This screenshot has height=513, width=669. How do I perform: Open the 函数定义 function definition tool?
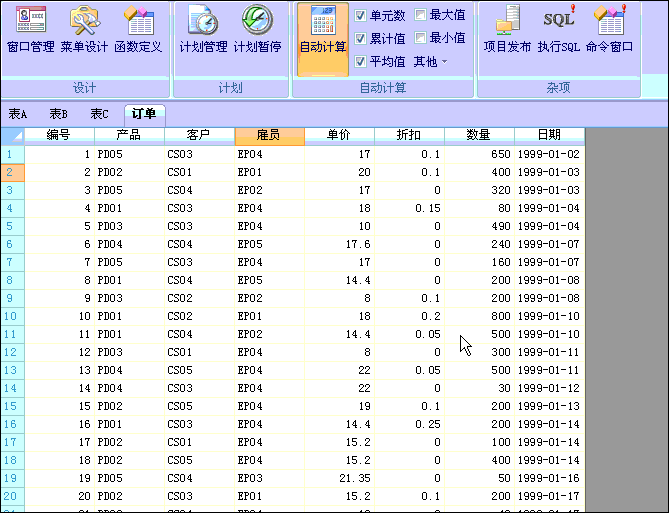coord(138,30)
